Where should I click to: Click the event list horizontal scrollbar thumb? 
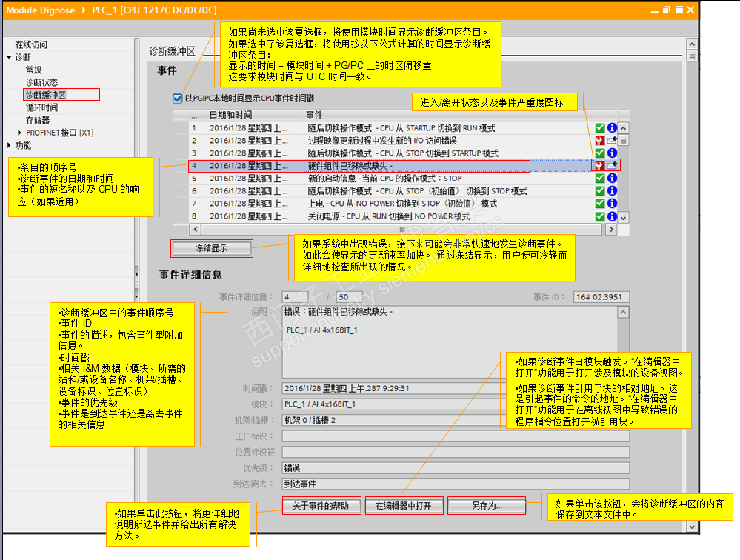pos(401,230)
